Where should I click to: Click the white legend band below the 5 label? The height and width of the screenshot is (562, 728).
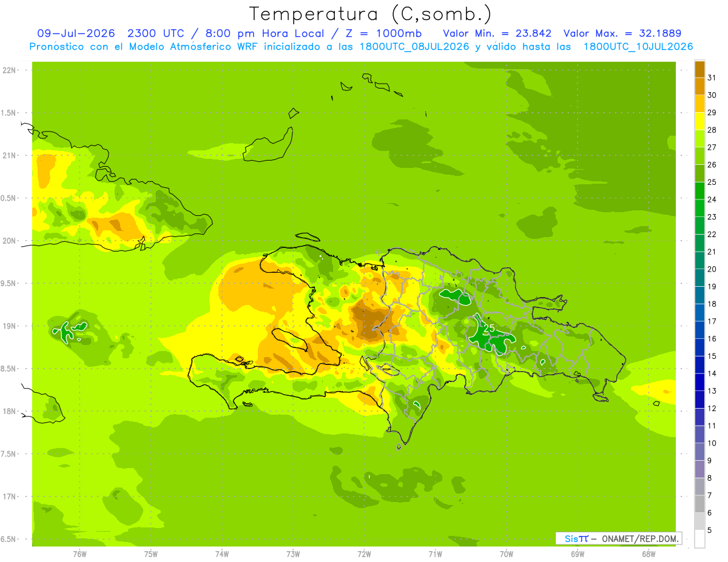699,539
